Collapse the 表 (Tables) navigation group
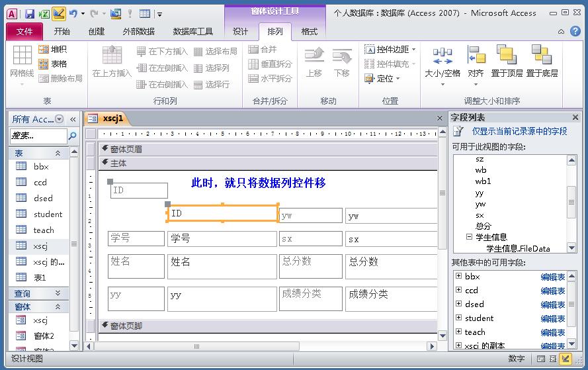The width and height of the screenshot is (588, 370). pos(58,153)
